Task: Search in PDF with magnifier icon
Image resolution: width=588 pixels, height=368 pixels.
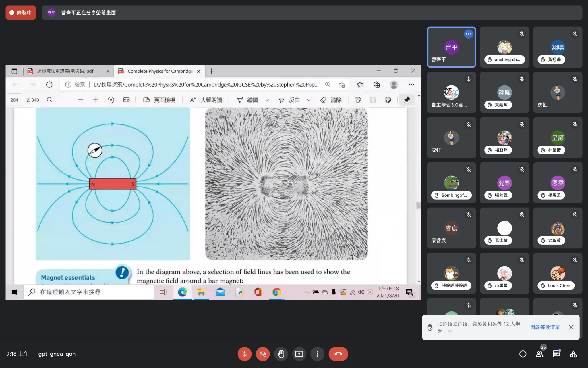Action: 49,100
